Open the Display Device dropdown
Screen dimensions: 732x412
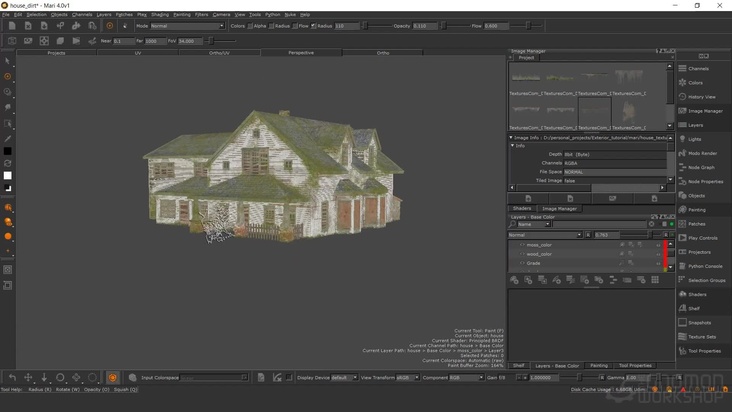pyautogui.click(x=344, y=377)
